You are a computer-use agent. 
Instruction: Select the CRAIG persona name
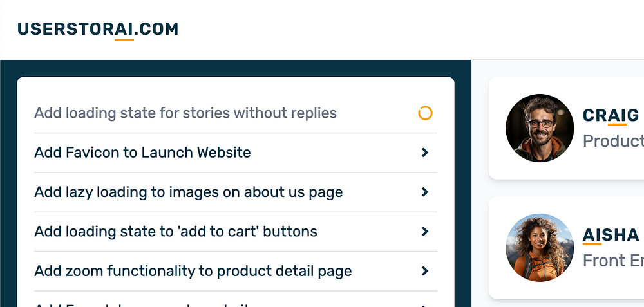[x=611, y=115]
